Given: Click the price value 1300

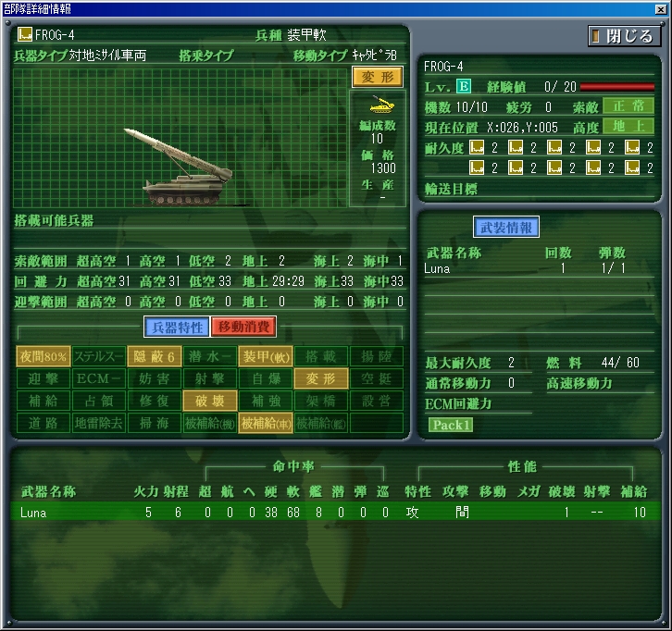Looking at the screenshot, I should coord(383,168).
